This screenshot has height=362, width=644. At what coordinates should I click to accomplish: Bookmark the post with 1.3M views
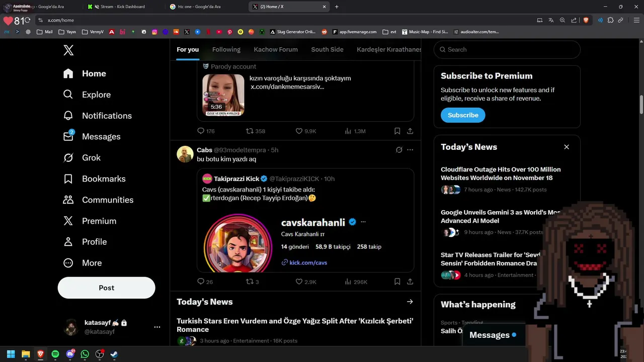click(x=397, y=131)
